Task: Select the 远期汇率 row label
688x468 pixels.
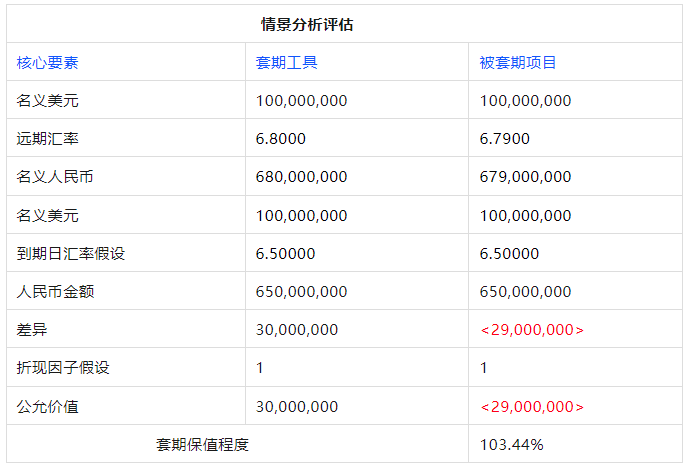Action: [x=47, y=139]
